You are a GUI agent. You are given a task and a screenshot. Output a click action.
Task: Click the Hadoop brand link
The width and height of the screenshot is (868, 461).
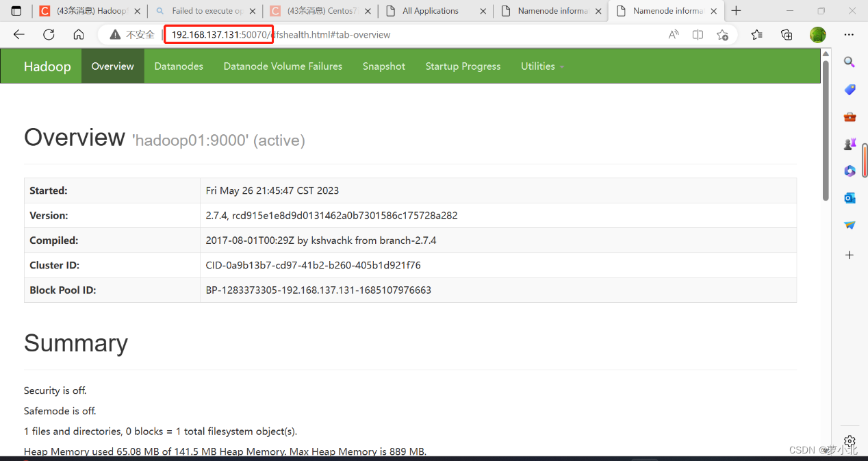(x=47, y=66)
